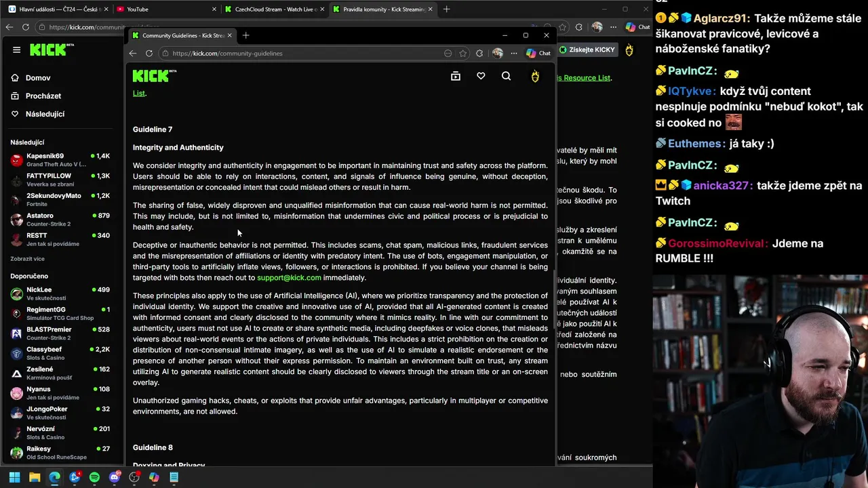
Task: Open a new tab in the front window
Action: point(246,35)
